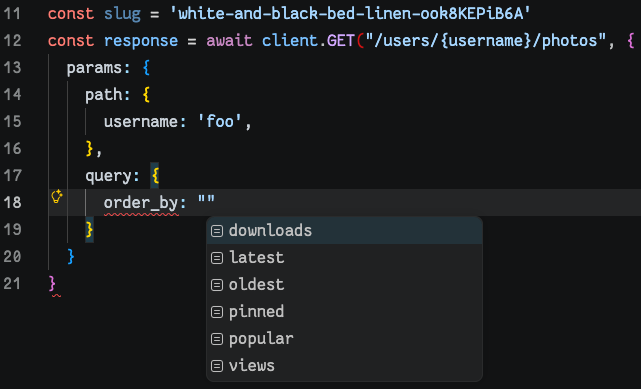Click the 'params' property key
641x389 pixels.
(94, 68)
